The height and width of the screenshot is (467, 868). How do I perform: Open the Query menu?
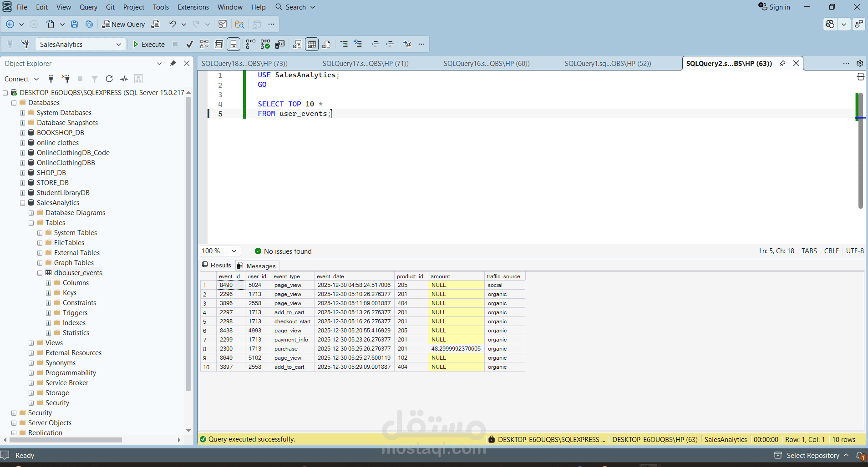(x=88, y=7)
